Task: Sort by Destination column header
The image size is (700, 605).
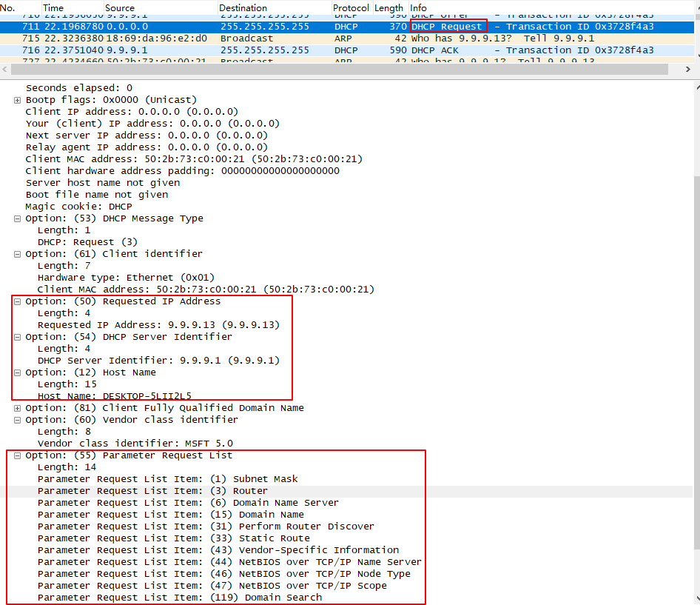Action: coord(275,7)
